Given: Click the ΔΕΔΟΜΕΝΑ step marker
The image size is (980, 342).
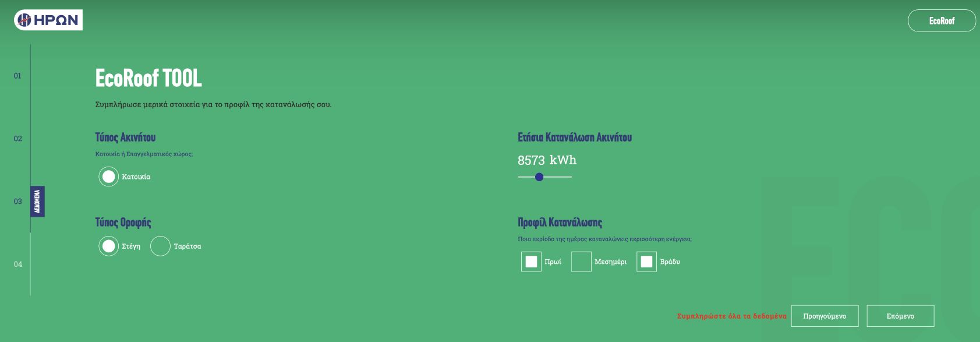Looking at the screenshot, I should click(37, 202).
